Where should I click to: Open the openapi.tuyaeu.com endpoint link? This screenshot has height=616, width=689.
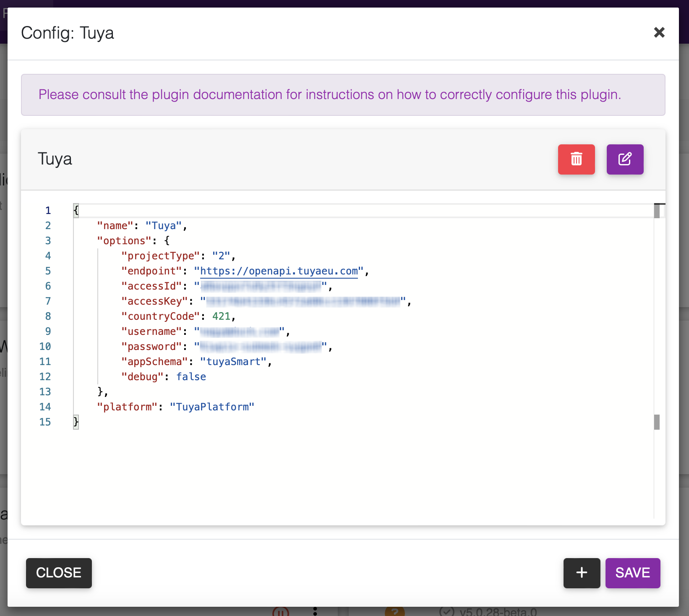pos(278,271)
